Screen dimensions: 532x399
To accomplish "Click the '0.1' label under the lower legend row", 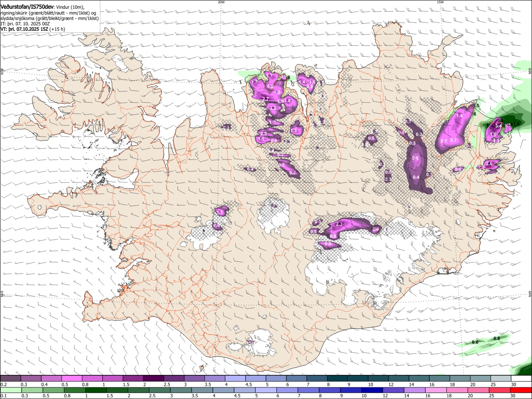I will point(3,396).
